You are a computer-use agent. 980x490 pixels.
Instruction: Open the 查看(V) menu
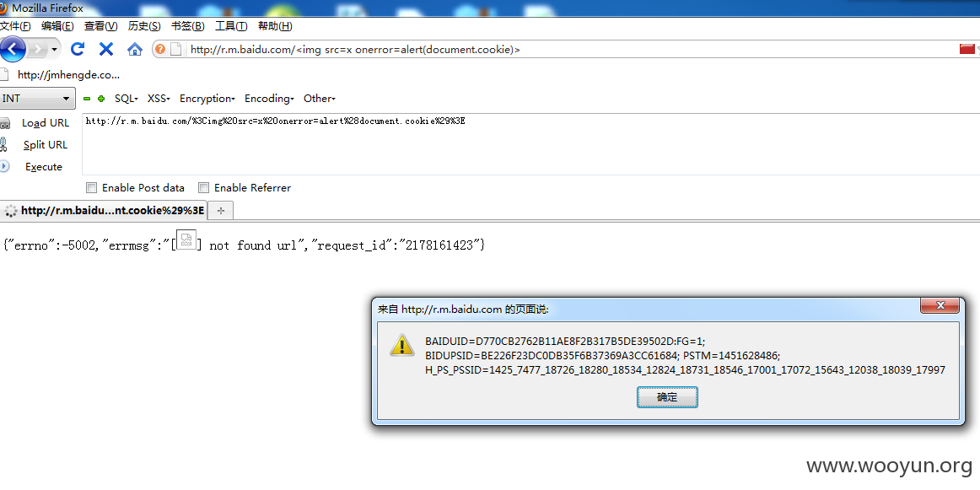[100, 26]
